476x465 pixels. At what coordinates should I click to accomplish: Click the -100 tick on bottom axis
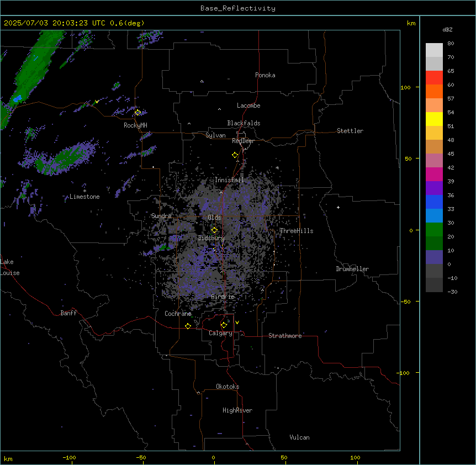coord(69,457)
